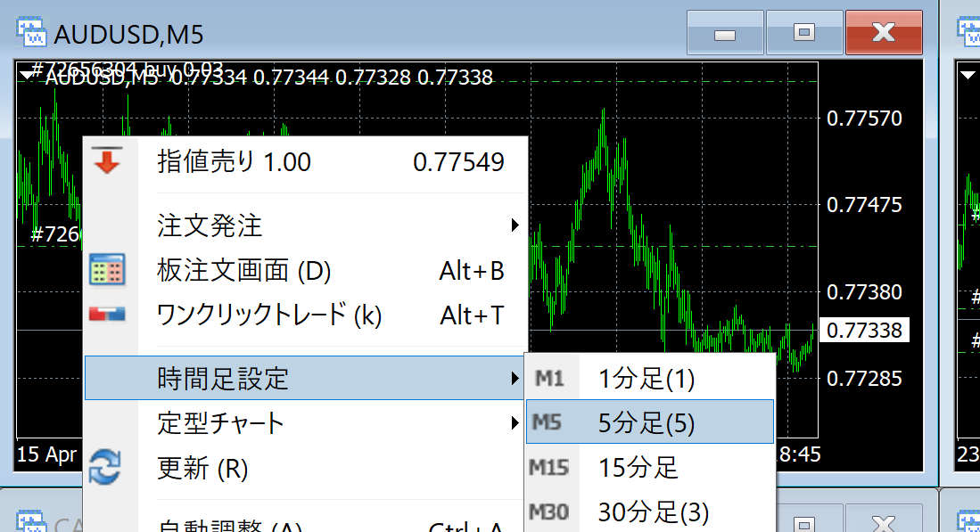Click the M30 timeframe icon
Image resolution: width=980 pixels, height=532 pixels.
(548, 512)
